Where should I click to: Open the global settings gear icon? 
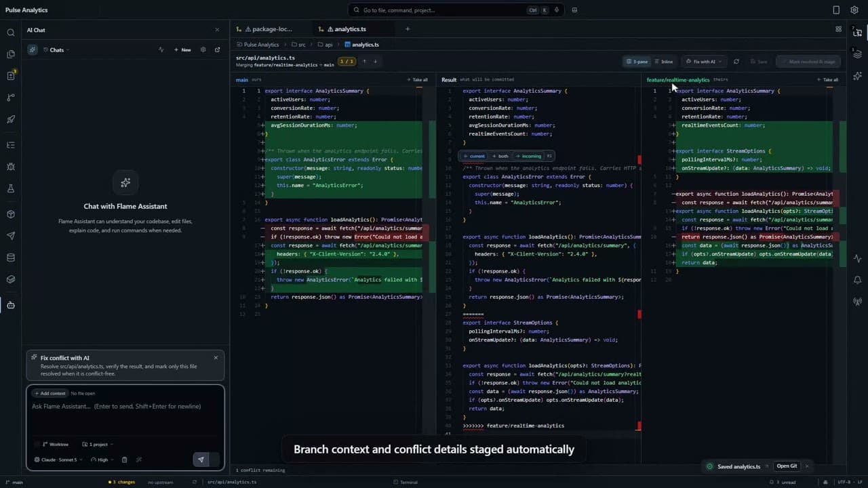[x=854, y=10]
